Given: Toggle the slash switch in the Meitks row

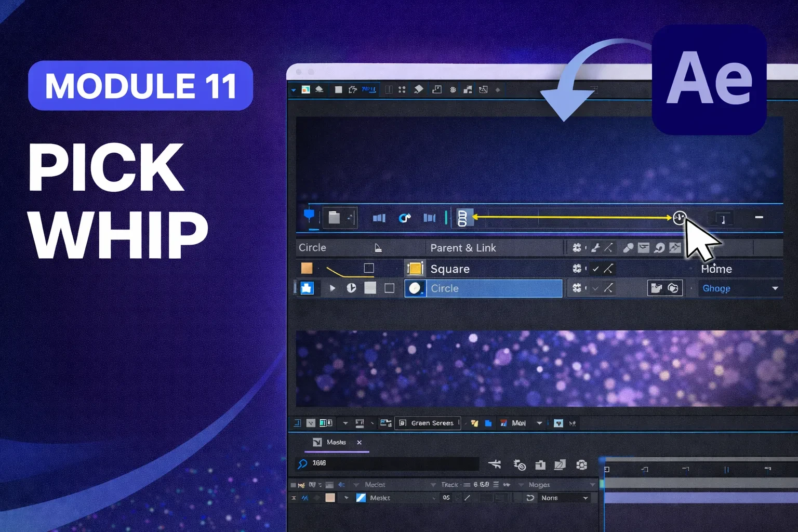Looking at the screenshot, I should coord(467,498).
